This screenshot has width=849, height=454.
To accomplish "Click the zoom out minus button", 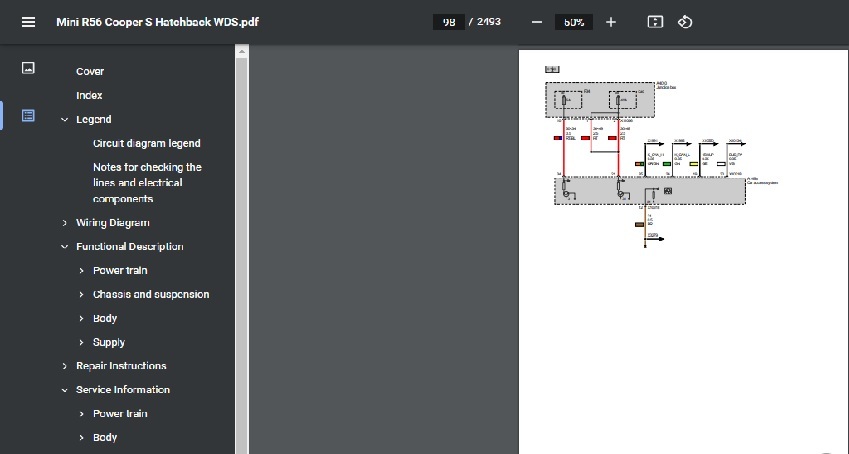I will 537,22.
